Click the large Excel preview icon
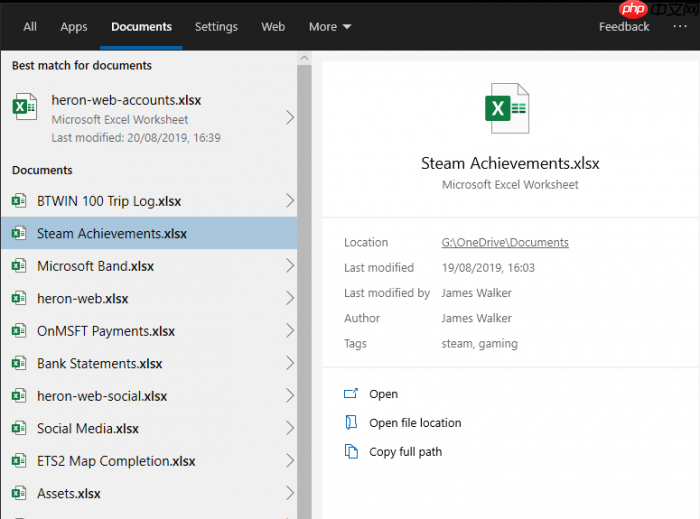Image resolution: width=700 pixels, height=519 pixels. (x=507, y=108)
